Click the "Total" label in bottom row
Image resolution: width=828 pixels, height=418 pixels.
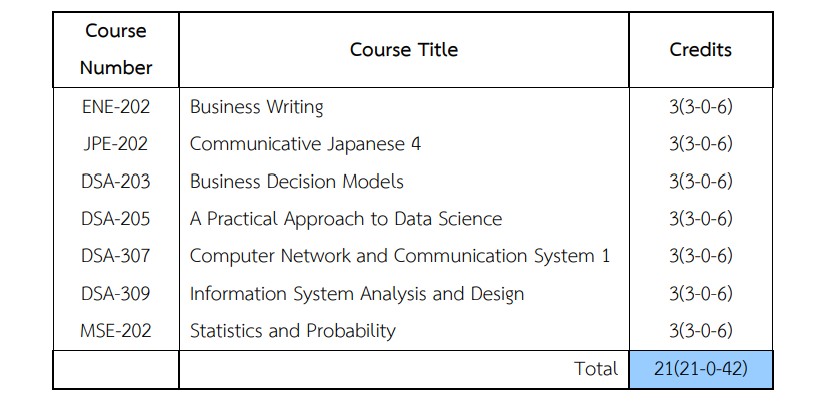(x=596, y=369)
